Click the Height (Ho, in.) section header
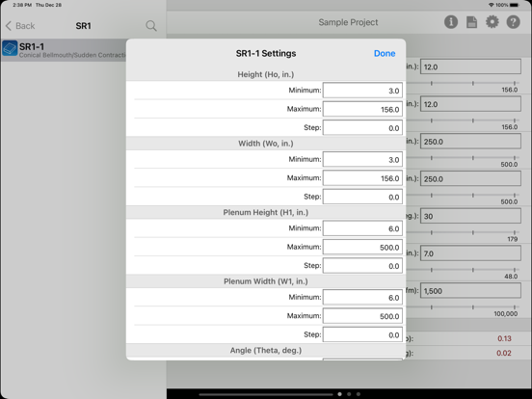 (x=266, y=74)
